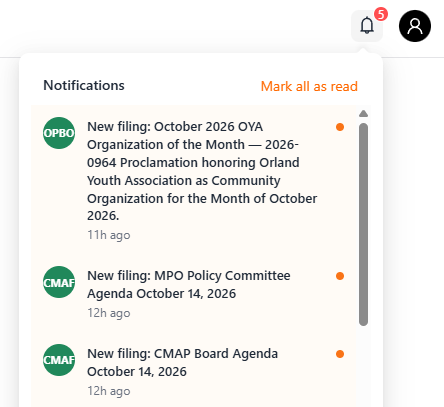444x407 pixels.
Task: Click unread dot on OYA Organization notification
Action: coord(340,127)
